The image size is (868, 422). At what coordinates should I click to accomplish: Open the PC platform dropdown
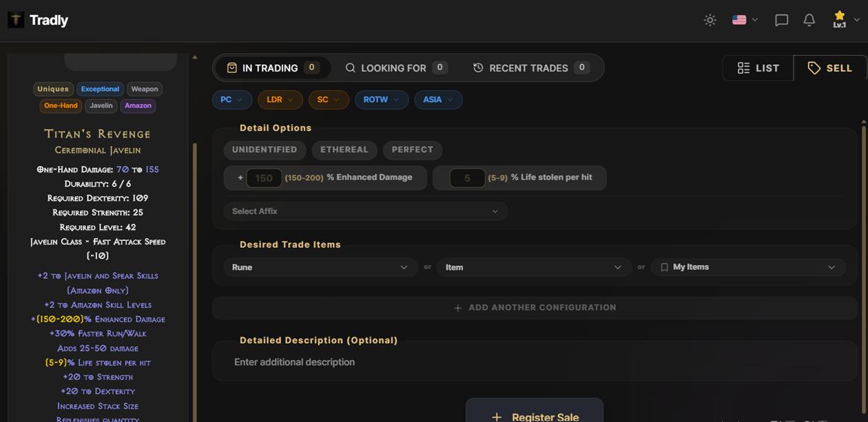[231, 100]
